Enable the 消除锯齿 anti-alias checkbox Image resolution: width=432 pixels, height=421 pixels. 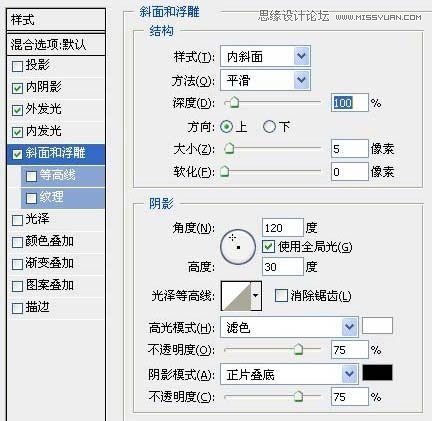tap(281, 296)
